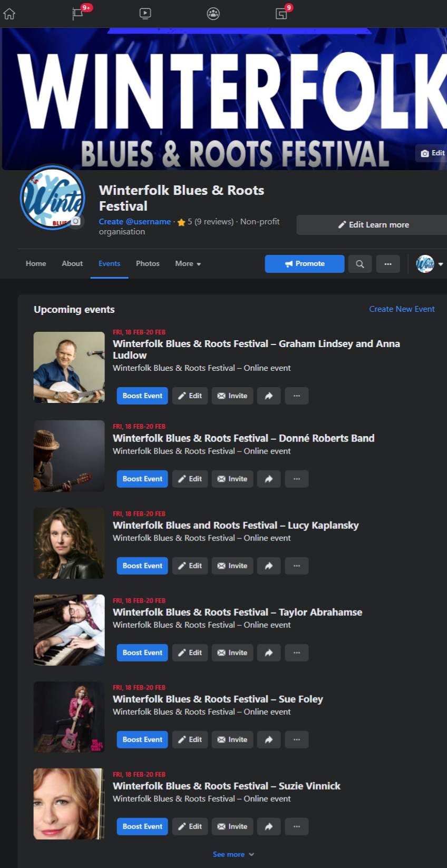Image resolution: width=447 pixels, height=868 pixels.
Task: Open the Graham Lindsey and Anna Ludlow event title
Action: (256, 349)
